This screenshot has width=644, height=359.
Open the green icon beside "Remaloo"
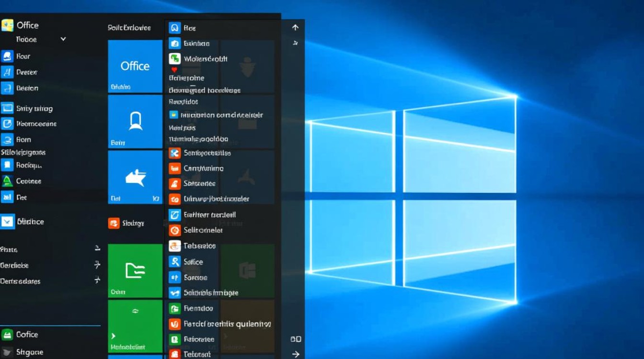coord(174,309)
